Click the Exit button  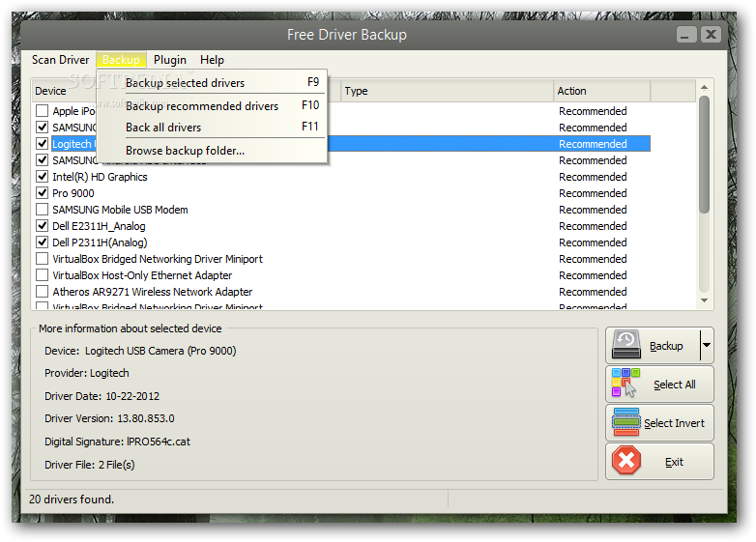[659, 461]
